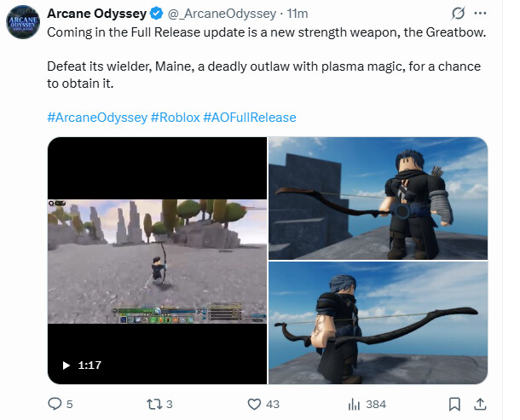Like the tweet with heart icon

point(254,404)
